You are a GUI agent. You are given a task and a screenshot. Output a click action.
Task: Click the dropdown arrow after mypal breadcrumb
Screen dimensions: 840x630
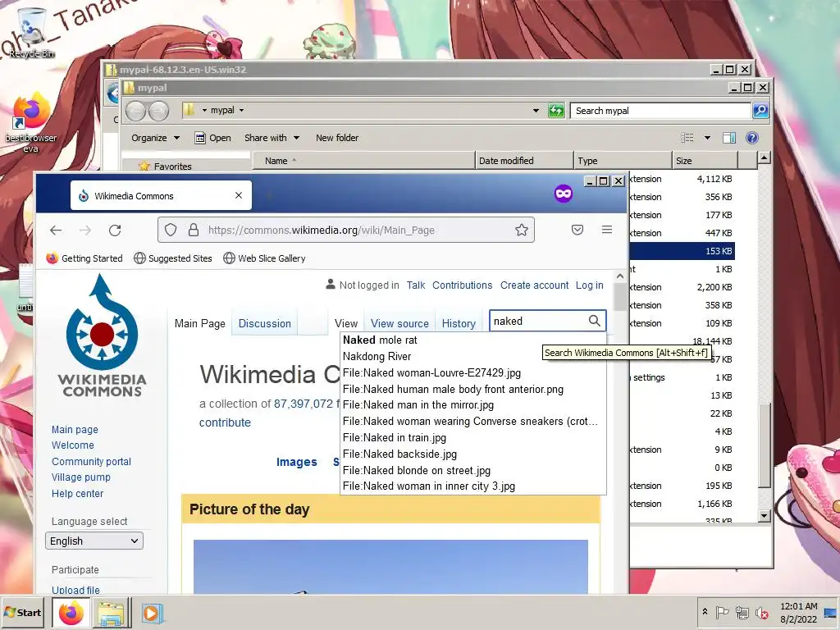242,110
